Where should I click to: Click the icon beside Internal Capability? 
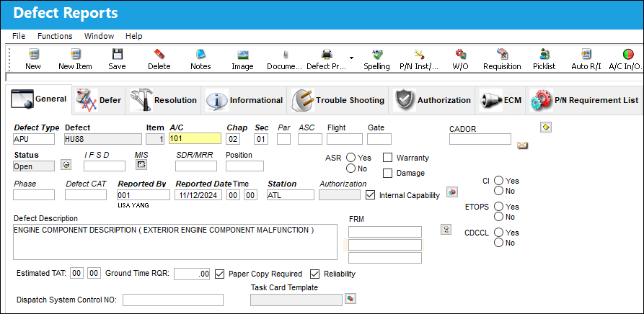(x=452, y=192)
